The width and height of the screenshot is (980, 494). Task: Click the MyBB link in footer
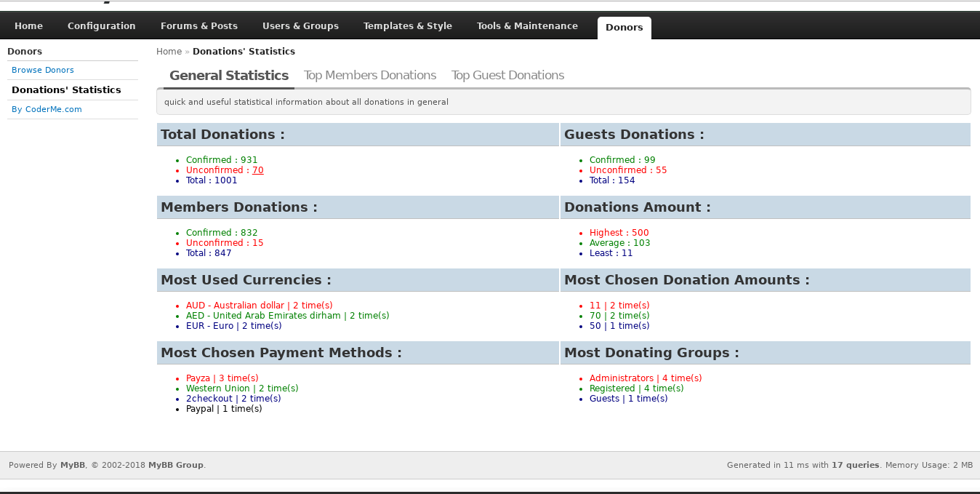tap(72, 466)
